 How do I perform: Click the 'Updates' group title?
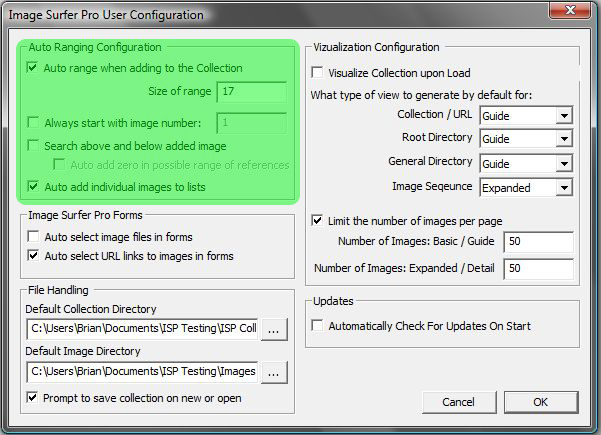pos(333,301)
